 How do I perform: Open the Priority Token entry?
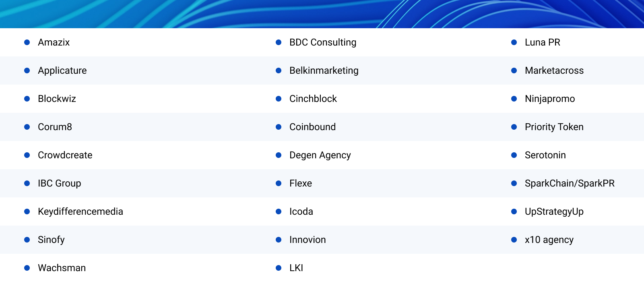[554, 127]
